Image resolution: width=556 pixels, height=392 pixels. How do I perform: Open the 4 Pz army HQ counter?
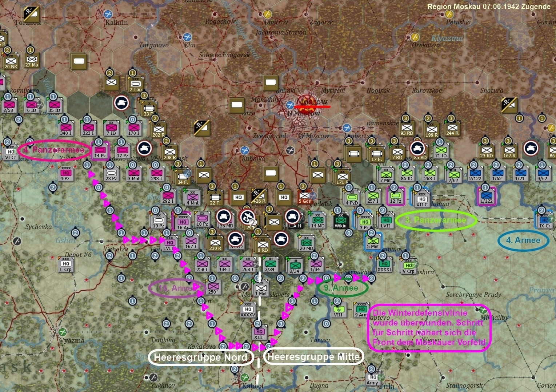coord(65,173)
